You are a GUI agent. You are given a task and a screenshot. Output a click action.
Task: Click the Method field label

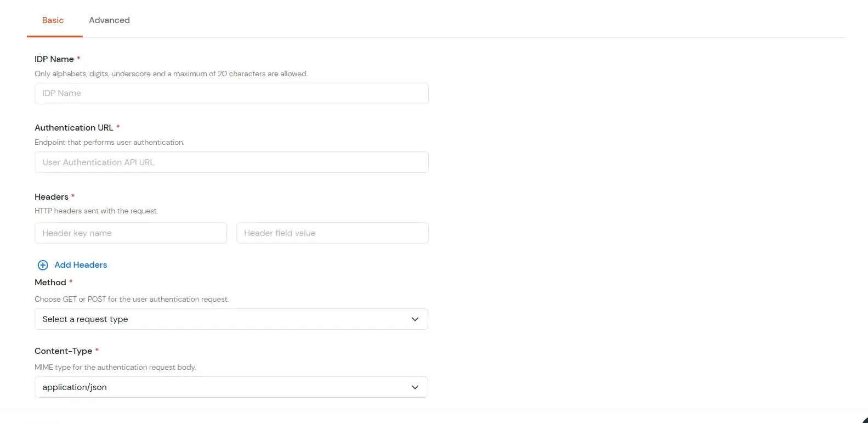coord(50,283)
